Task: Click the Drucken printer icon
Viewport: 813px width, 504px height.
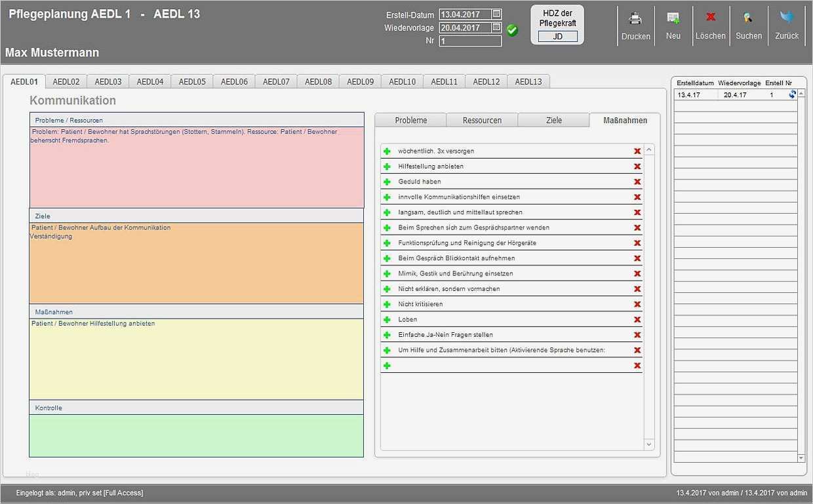Action: coord(635,18)
